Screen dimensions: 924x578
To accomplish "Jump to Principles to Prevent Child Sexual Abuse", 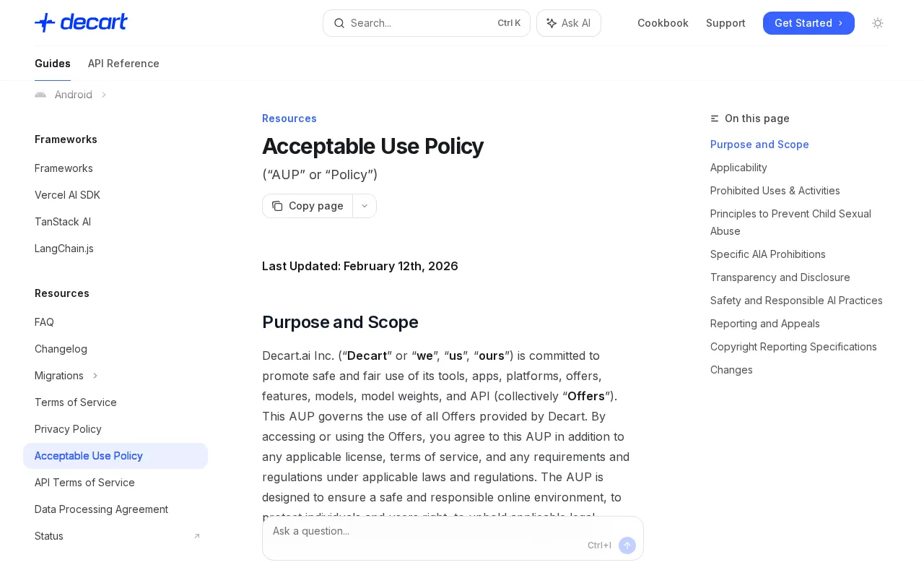I will tap(790, 223).
